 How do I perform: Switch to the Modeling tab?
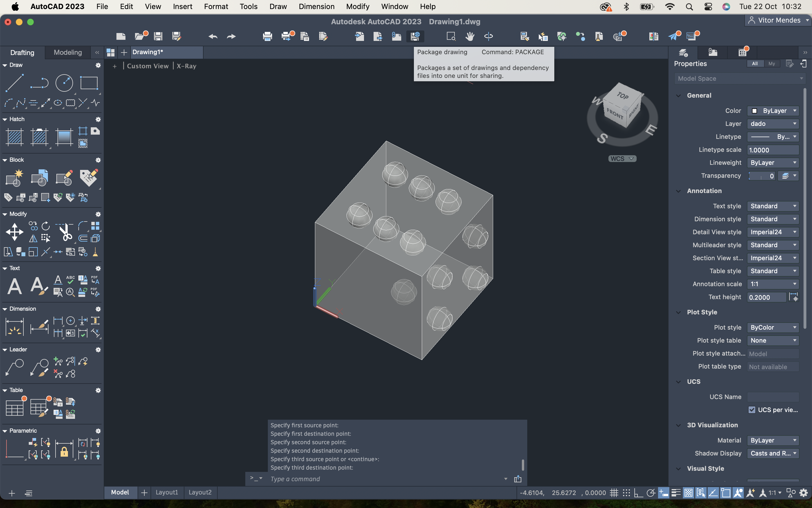[68, 52]
